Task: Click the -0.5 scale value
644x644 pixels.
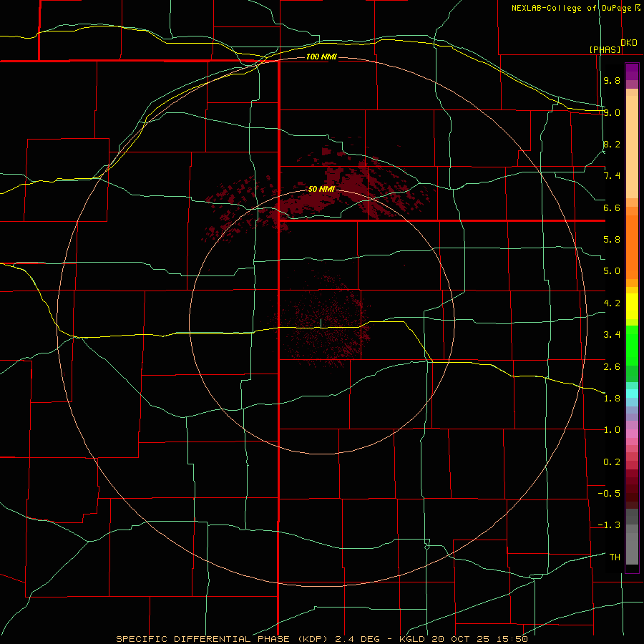Action: [609, 494]
